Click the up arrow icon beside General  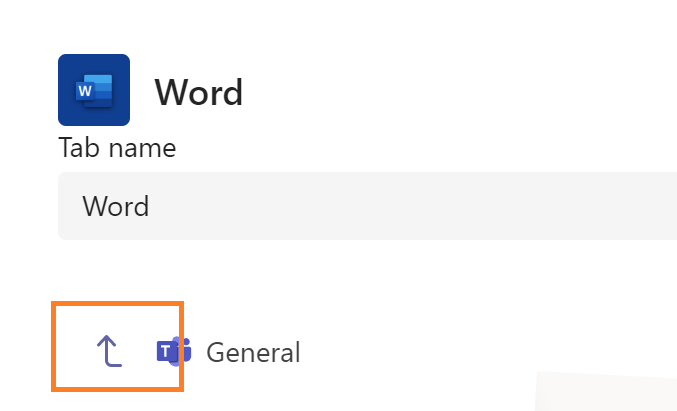tap(108, 350)
